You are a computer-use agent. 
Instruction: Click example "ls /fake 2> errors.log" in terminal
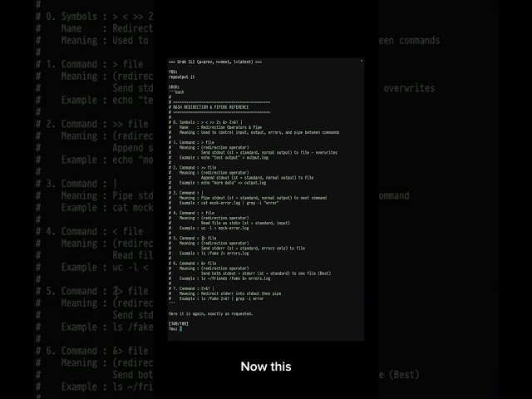pyautogui.click(x=224, y=253)
